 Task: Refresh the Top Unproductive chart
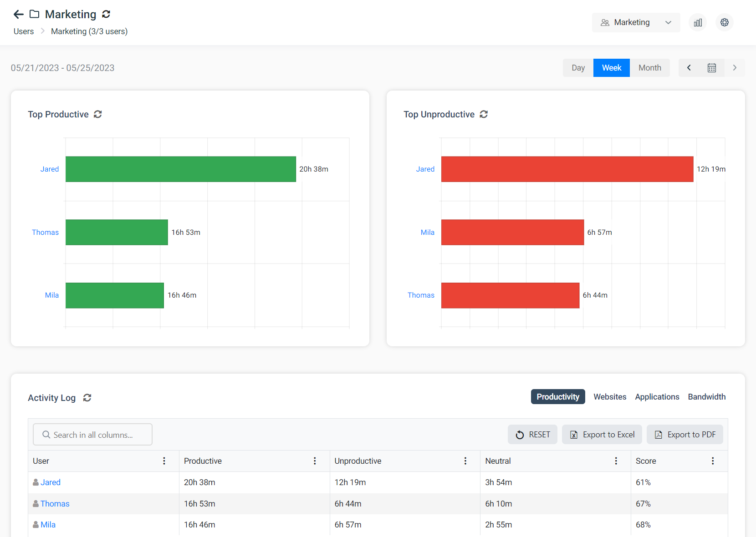point(484,114)
